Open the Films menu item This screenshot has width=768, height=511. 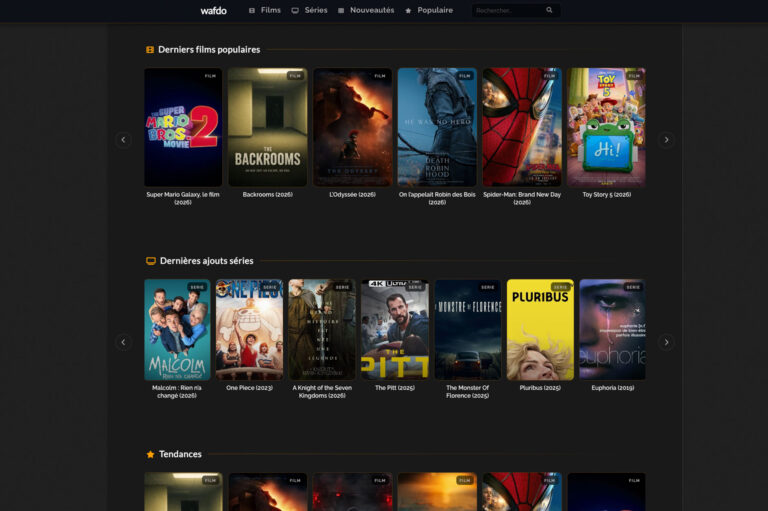pos(270,10)
